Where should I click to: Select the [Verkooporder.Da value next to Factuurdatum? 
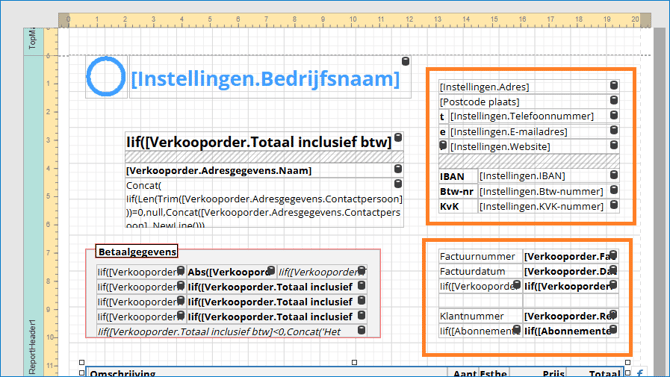[571, 271]
